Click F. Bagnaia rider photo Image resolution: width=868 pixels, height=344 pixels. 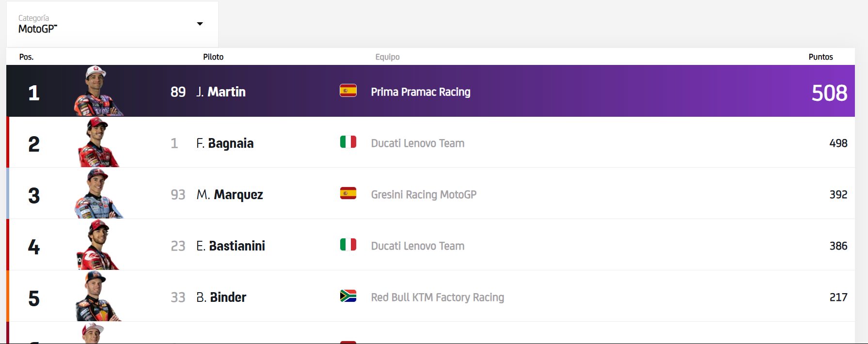[x=97, y=143]
